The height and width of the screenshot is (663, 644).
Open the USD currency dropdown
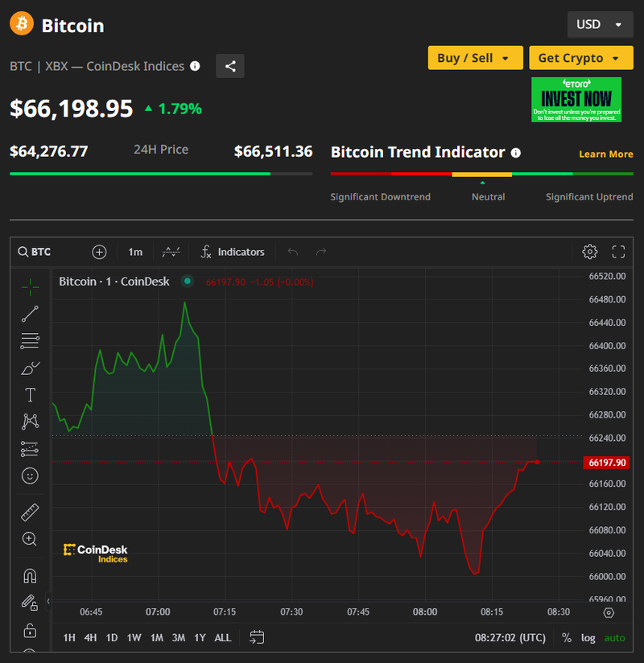600,24
